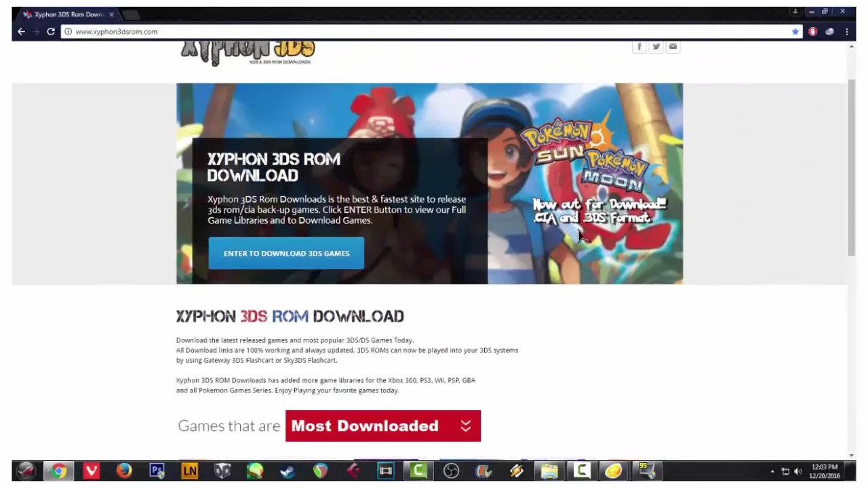Open OBS Studio from the taskbar

(451, 471)
